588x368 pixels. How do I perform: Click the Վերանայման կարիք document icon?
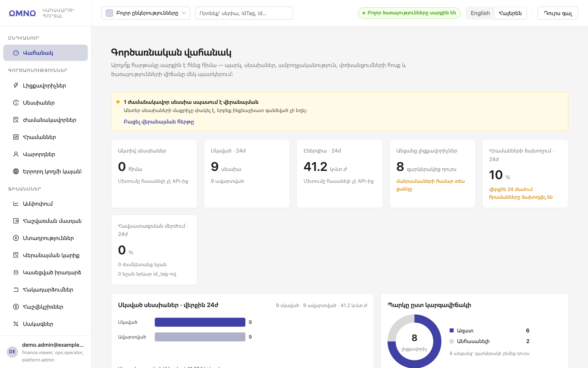pos(16,255)
